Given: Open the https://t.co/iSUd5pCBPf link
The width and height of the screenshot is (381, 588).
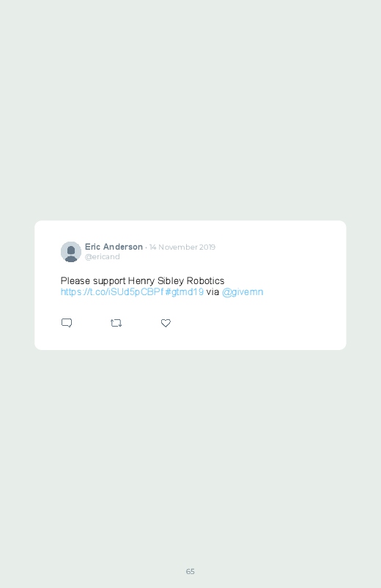Looking at the screenshot, I should 112,291.
